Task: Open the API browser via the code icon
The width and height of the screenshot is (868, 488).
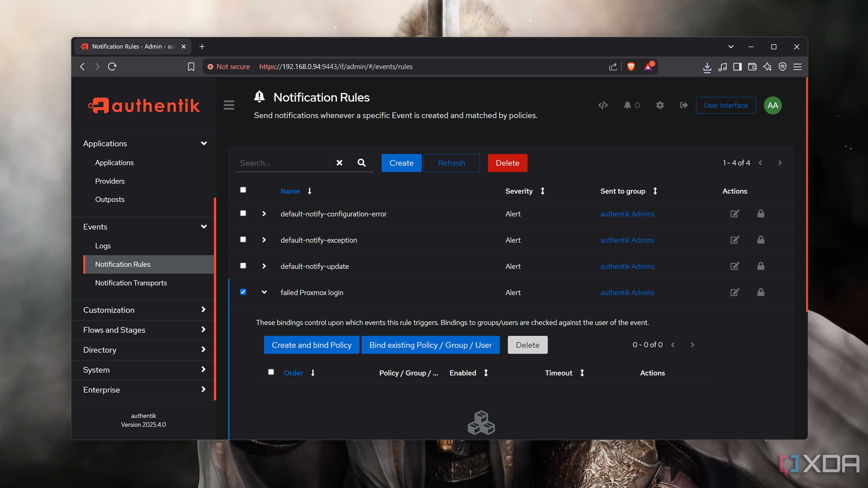Action: click(603, 105)
